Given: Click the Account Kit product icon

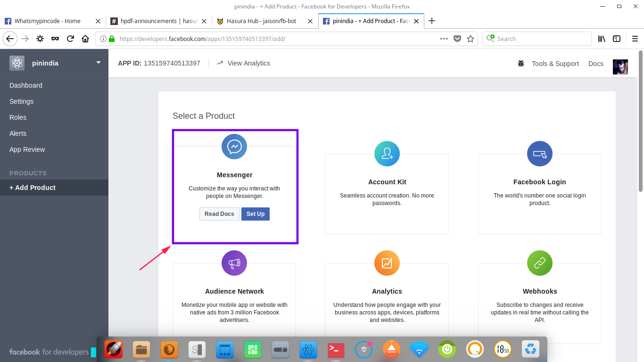Looking at the screenshot, I should [387, 154].
